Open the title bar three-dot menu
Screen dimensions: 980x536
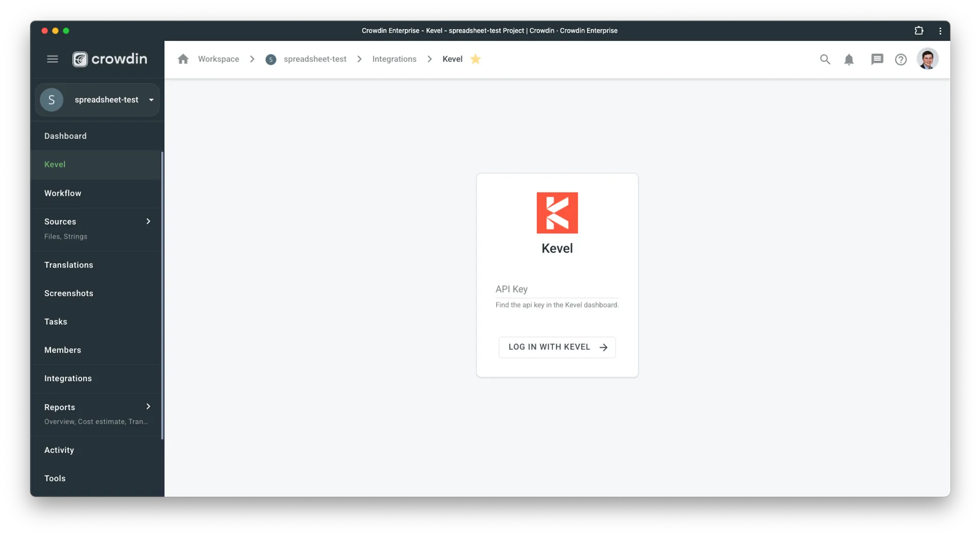coord(940,31)
